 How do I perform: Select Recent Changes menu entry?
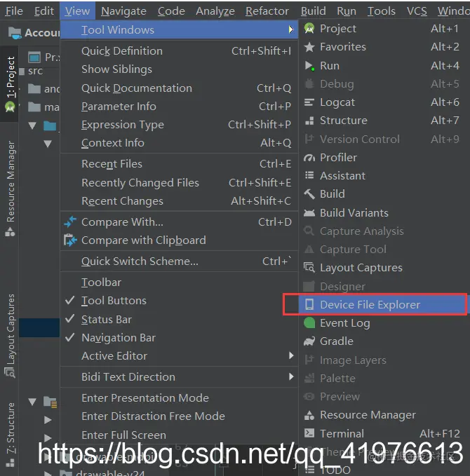pyautogui.click(x=180, y=201)
